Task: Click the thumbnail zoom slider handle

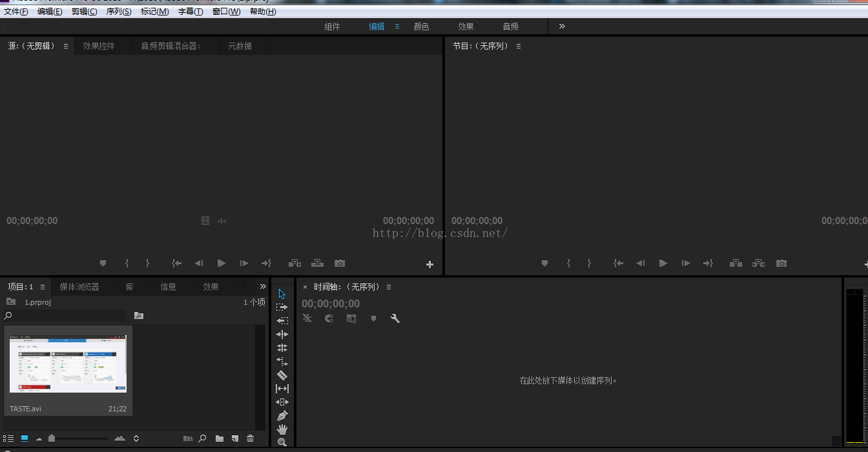Action: click(52, 438)
